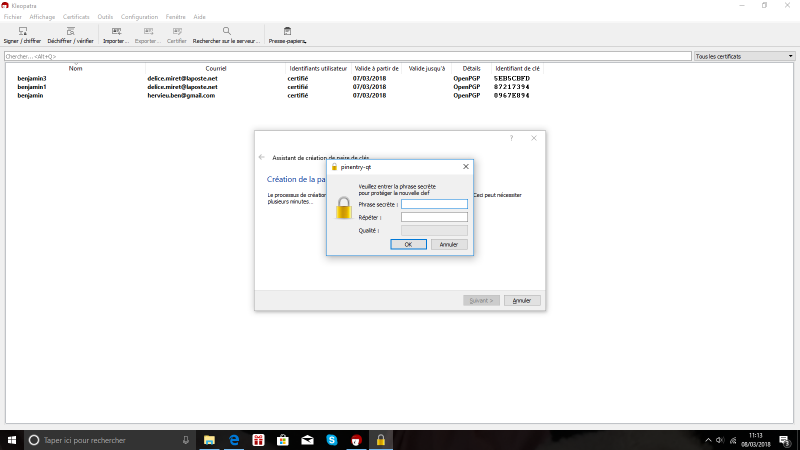Image resolution: width=800 pixels, height=450 pixels.
Task: Focus the Phrase secrète input field
Action: [x=434, y=204]
